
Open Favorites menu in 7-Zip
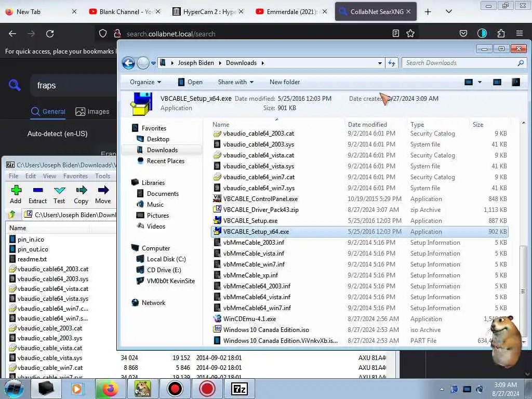tap(75, 176)
